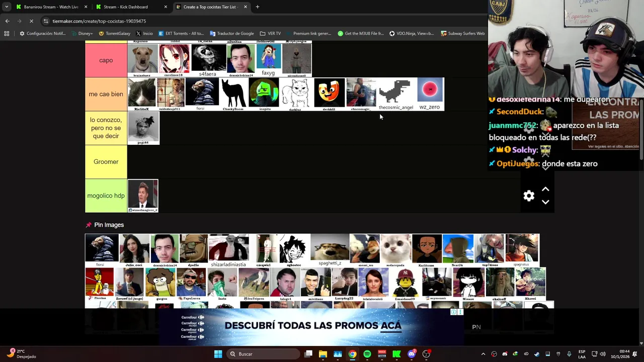Select the wz_zero red circle image
644x362 pixels.
430,94
